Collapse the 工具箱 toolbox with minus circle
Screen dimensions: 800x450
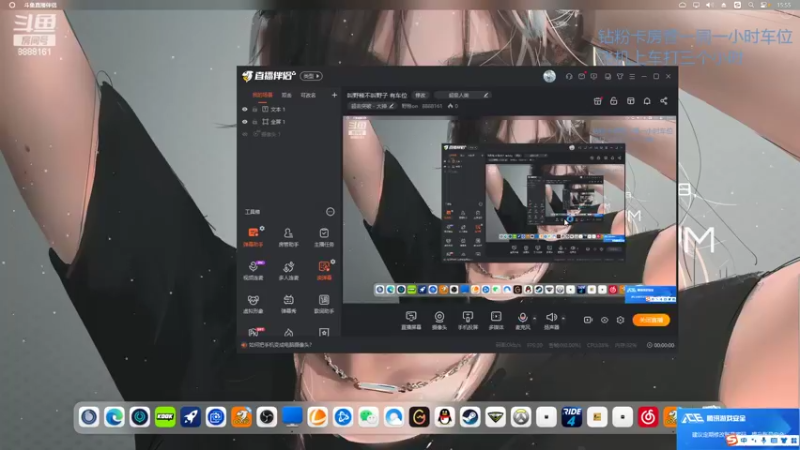click(x=330, y=212)
